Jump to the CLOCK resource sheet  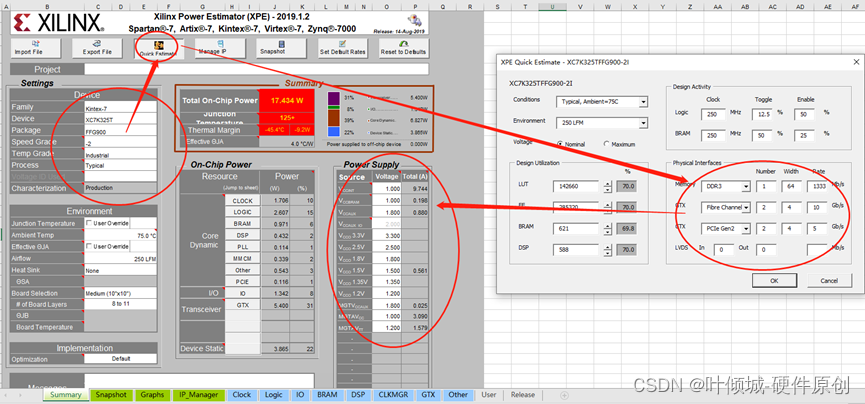(242, 201)
